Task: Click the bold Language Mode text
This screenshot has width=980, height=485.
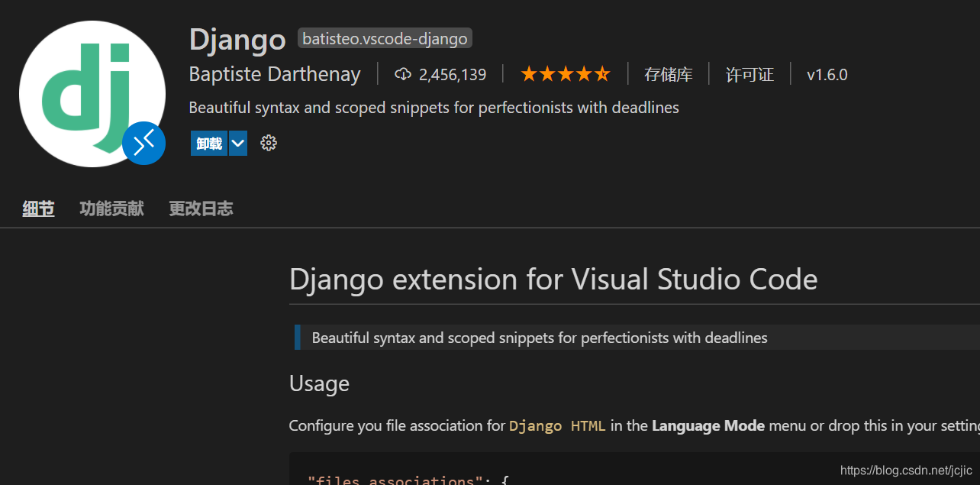Action: pos(708,425)
